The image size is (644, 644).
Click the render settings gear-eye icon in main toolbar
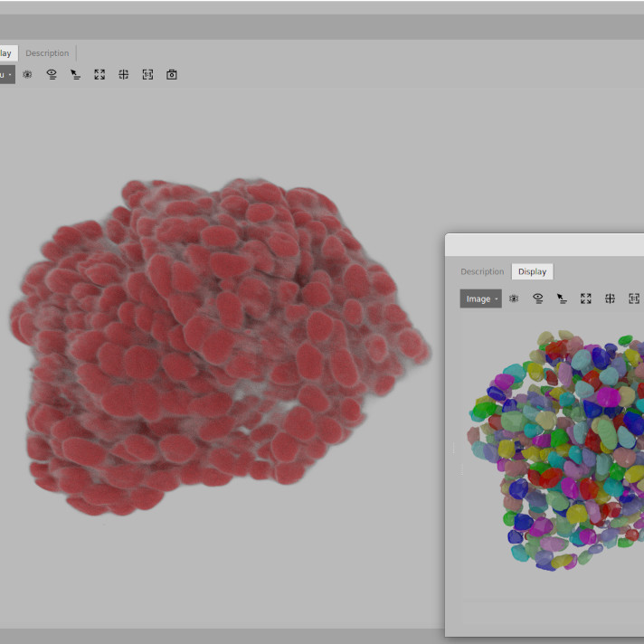(27, 75)
